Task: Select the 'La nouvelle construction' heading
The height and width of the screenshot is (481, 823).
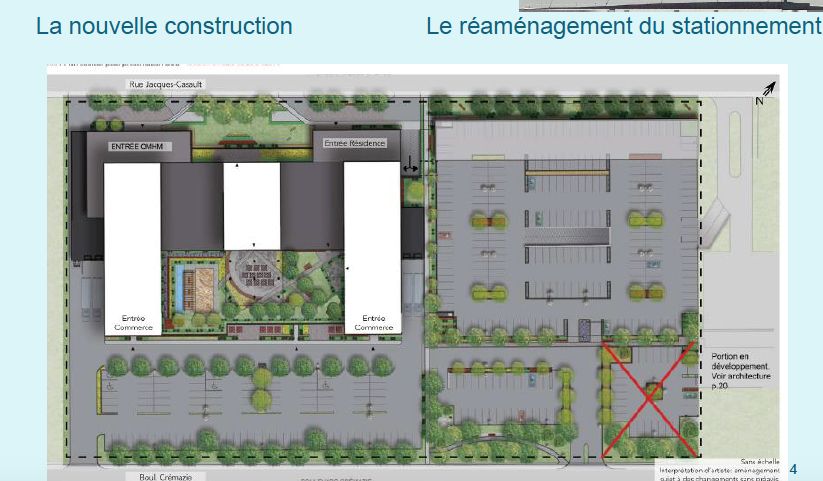Action: 164,26
